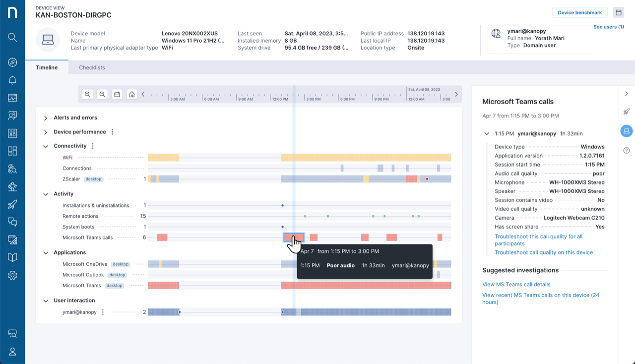The image size is (635, 364).
Task: Open View MS Teams call details link
Action: click(516, 285)
